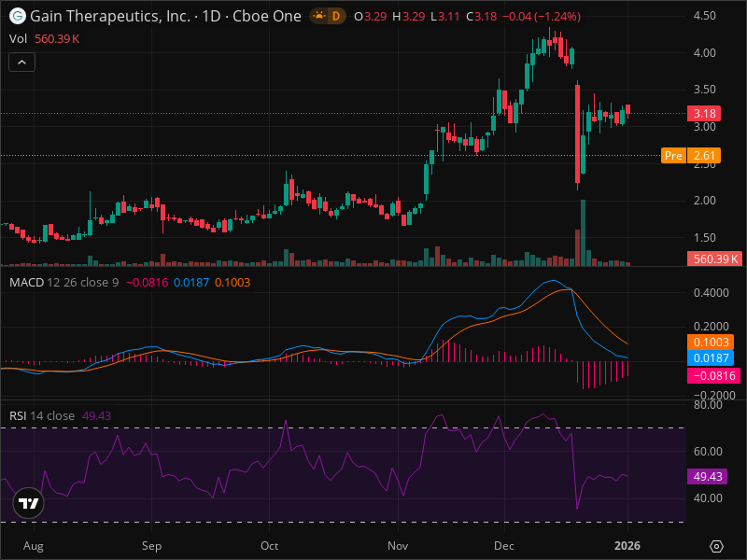
Task: Click the tallest December volume bar
Action: [x=583, y=232]
